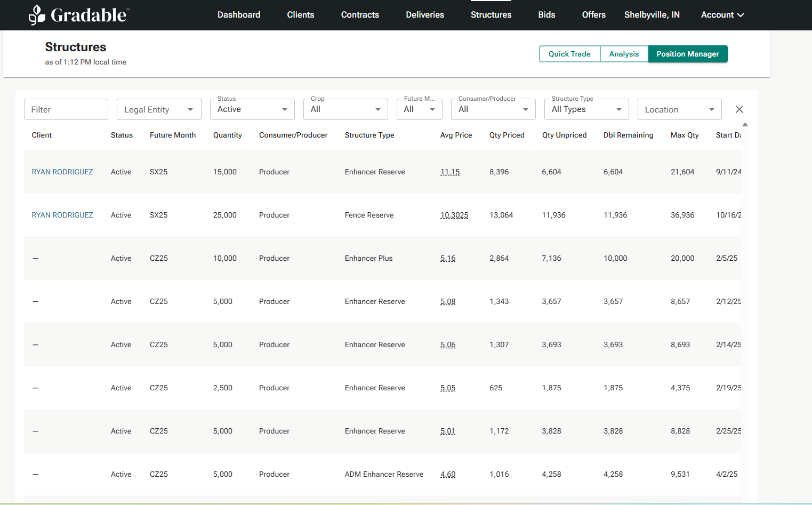
Task: Open the Contracts menu item
Action: [x=360, y=15]
